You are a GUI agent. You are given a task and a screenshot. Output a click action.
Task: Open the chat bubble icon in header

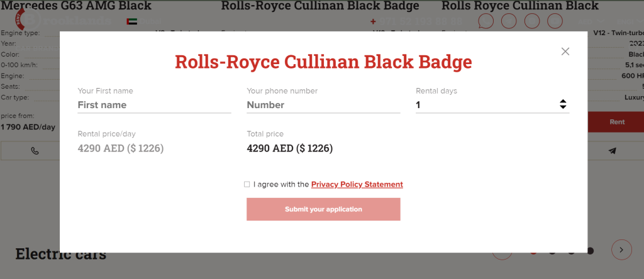[x=486, y=21]
